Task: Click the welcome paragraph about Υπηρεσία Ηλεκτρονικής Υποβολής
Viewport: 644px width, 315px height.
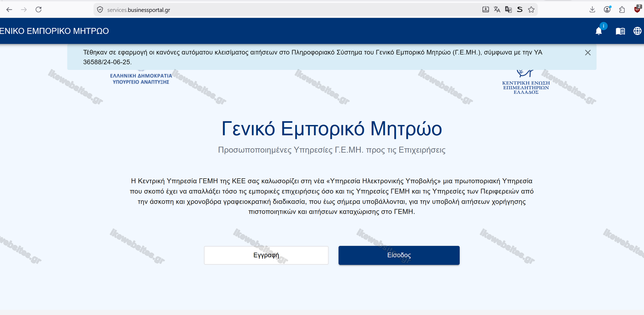Action: [x=332, y=196]
